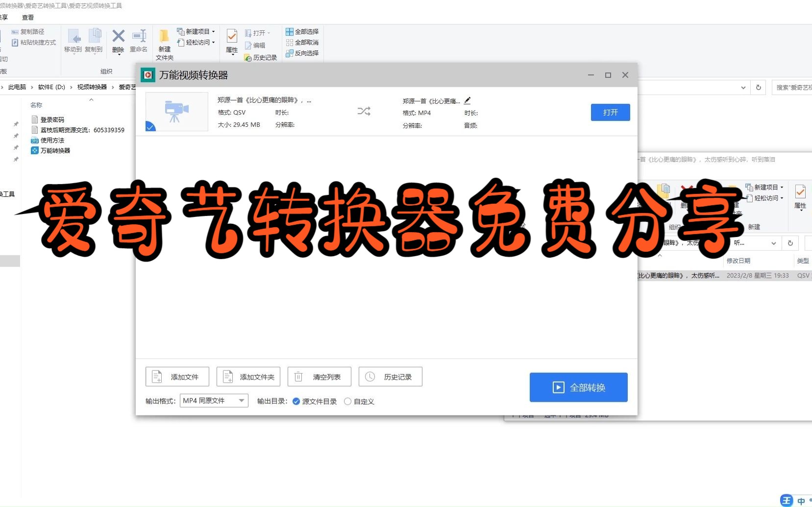Click the 添加文件 (Add file) button
812x507 pixels.
177,377
